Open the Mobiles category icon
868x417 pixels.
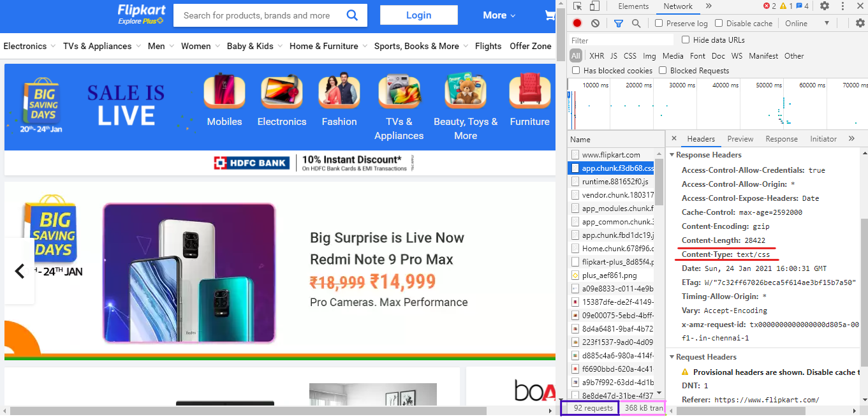(224, 92)
